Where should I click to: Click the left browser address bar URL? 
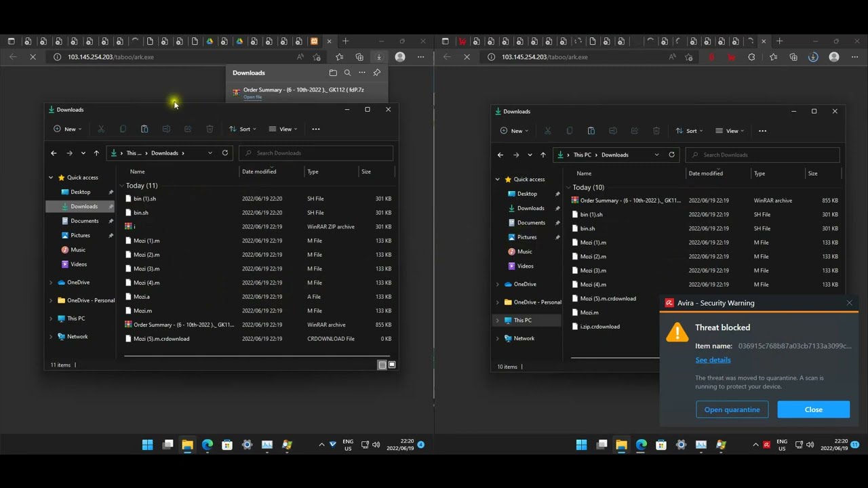[x=111, y=57]
